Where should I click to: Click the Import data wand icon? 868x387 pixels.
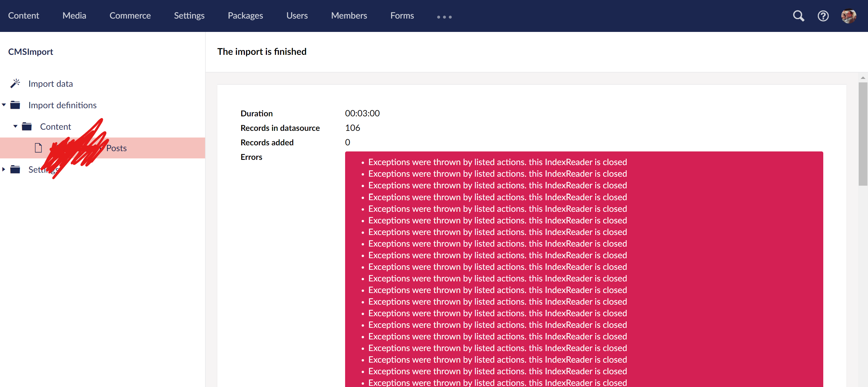(15, 83)
